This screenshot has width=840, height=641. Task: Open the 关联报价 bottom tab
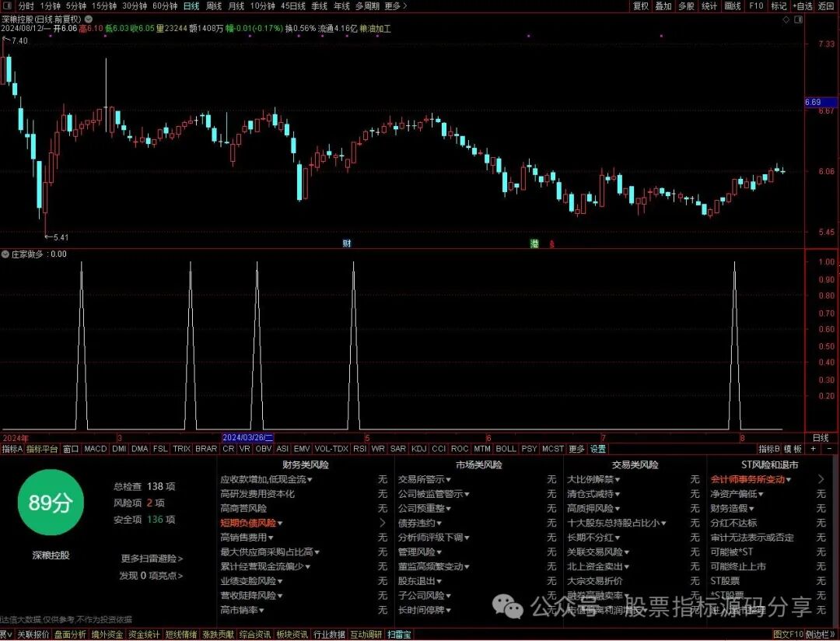point(33,635)
